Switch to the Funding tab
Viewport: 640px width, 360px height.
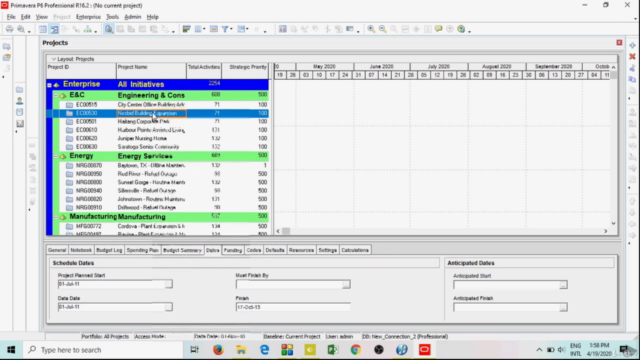pos(233,250)
